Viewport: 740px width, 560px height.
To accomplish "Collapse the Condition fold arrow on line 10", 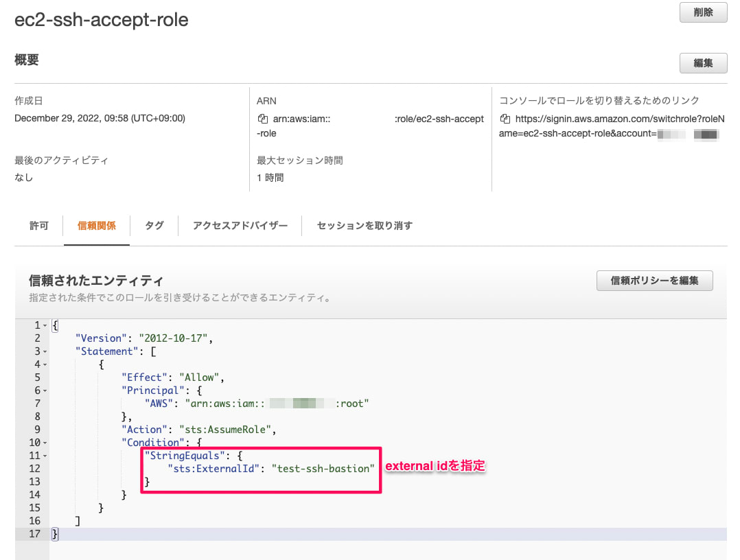I will 45,443.
